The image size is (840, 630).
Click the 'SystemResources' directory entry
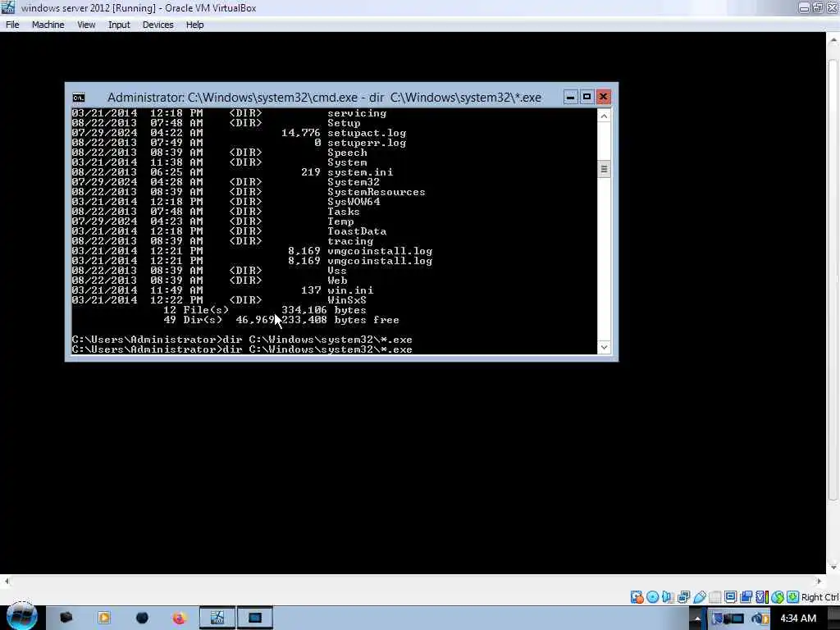[376, 192]
